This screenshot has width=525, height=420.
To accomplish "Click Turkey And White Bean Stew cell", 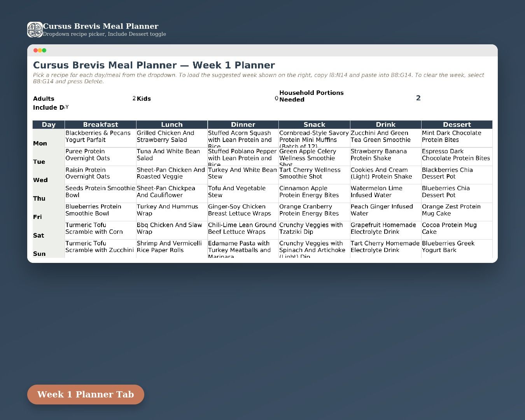I will 243,175.
